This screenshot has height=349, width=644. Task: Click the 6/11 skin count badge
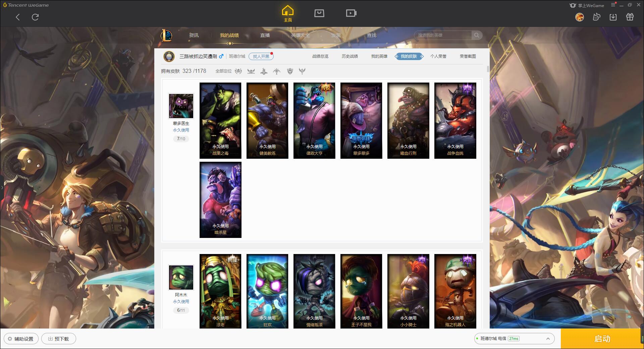point(181,310)
